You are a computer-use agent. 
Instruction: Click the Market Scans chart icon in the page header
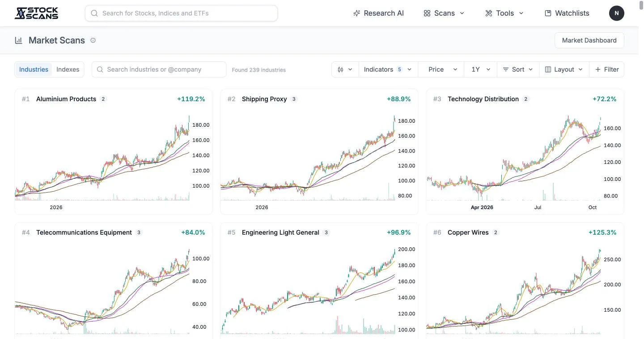(19, 40)
